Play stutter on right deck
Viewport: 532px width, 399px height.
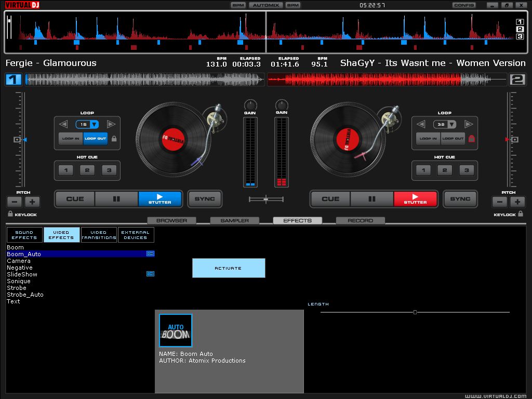(x=415, y=199)
